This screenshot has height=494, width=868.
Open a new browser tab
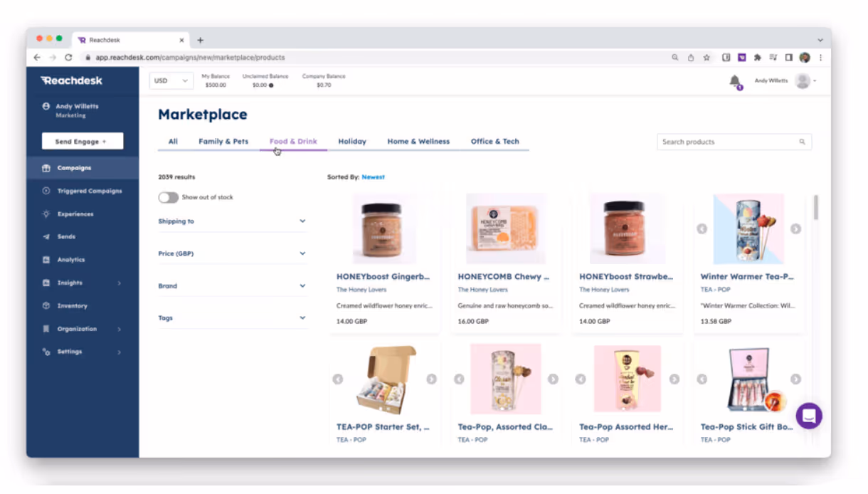click(x=201, y=41)
